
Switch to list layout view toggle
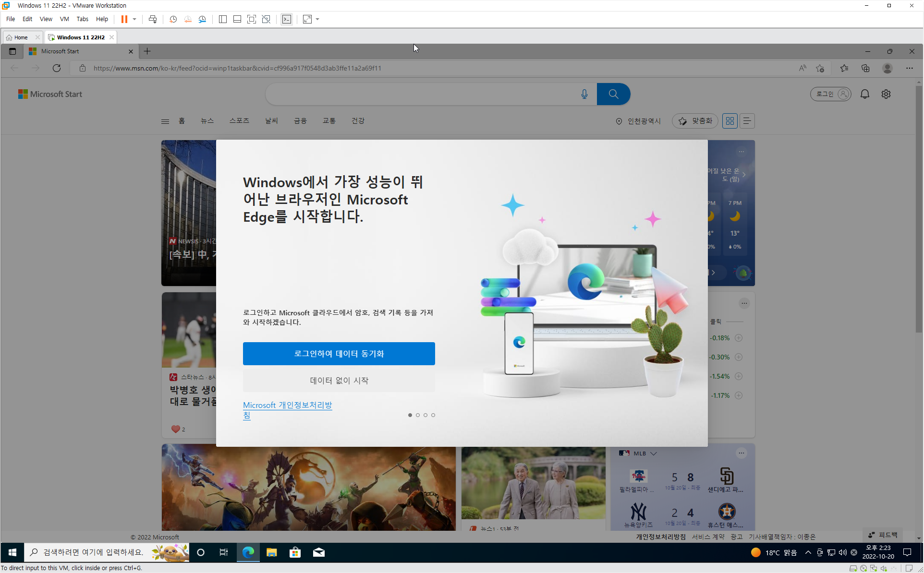pyautogui.click(x=747, y=121)
